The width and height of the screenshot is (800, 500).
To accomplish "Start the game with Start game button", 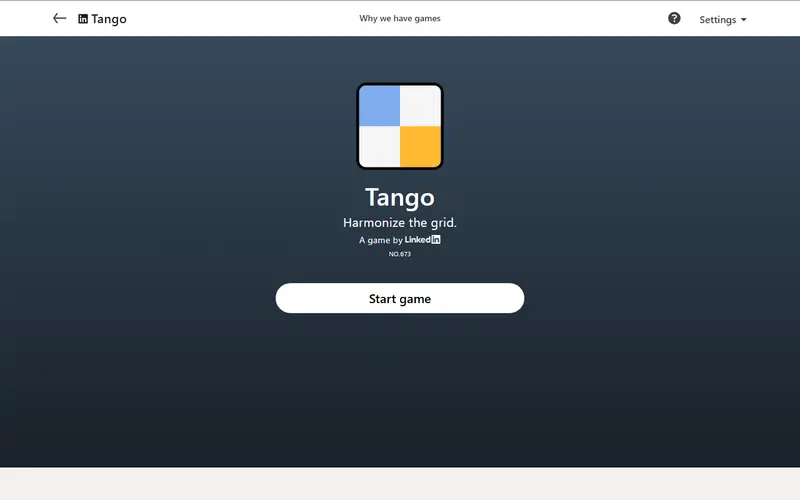I will click(399, 298).
